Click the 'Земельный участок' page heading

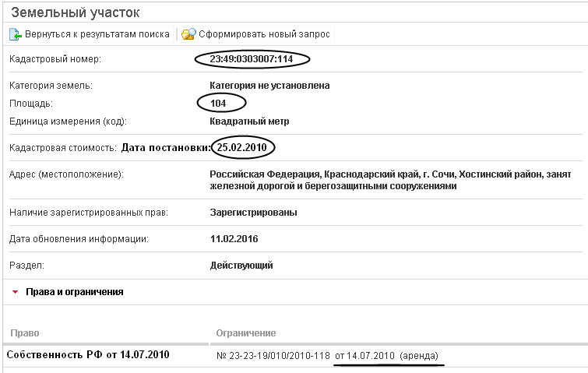click(x=76, y=13)
